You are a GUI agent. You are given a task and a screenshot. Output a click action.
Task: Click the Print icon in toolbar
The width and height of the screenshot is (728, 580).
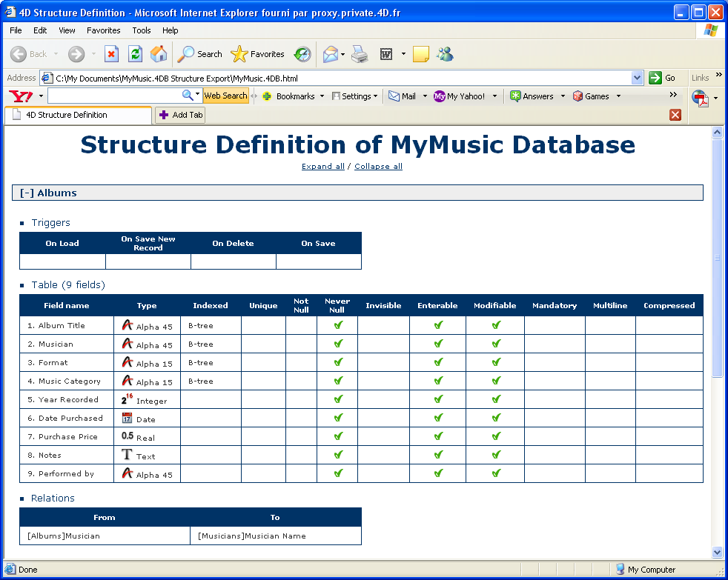[360, 54]
